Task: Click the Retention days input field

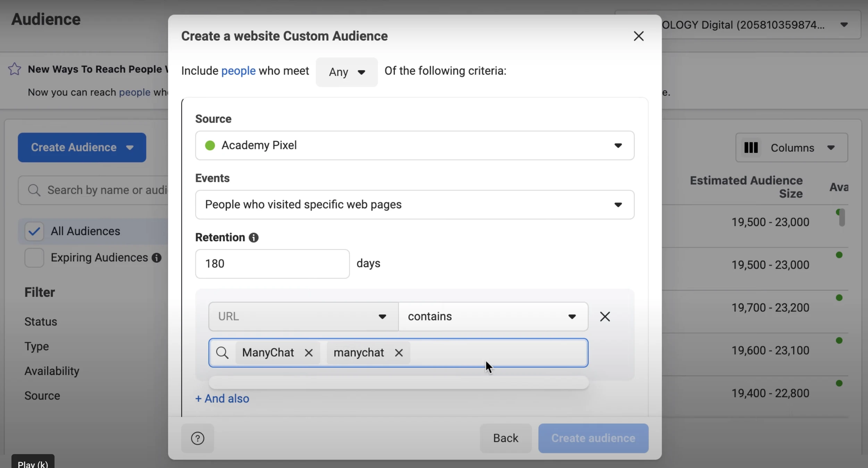Action: pyautogui.click(x=272, y=264)
